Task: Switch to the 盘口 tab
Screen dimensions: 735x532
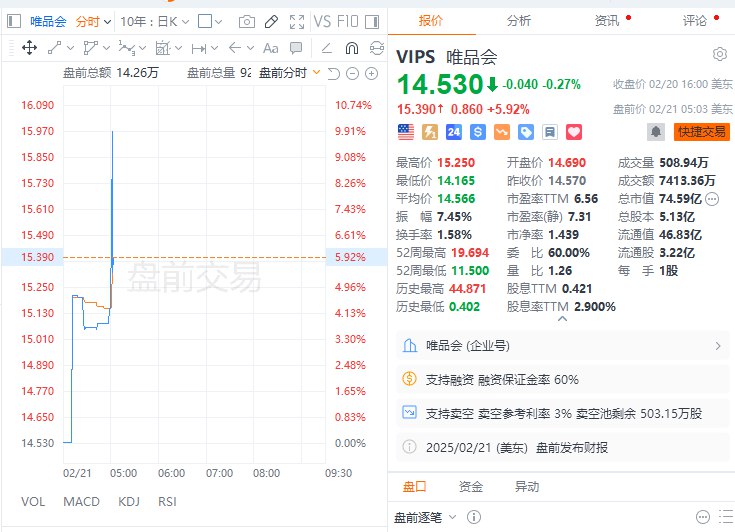Action: click(x=415, y=487)
